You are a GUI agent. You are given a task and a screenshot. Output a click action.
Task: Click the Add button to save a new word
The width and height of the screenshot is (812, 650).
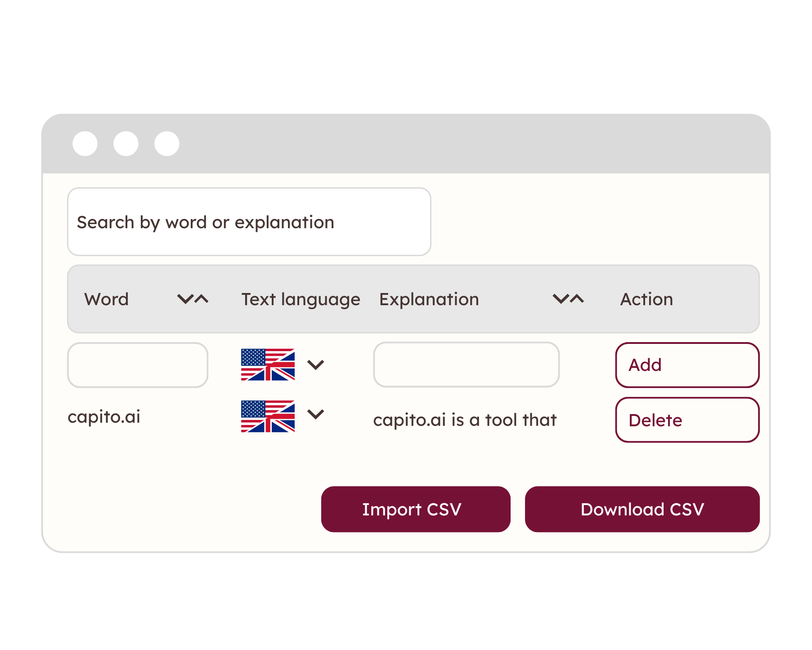click(687, 365)
